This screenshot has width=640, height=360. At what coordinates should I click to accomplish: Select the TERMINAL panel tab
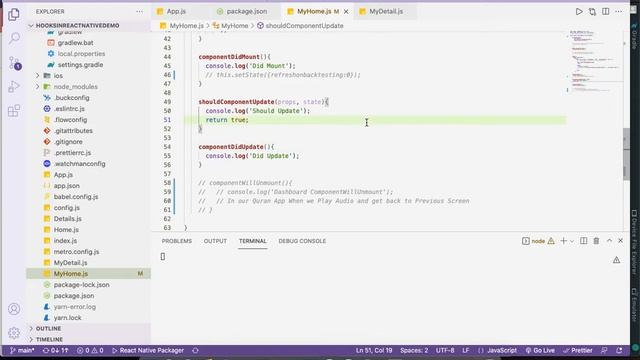tap(253, 241)
